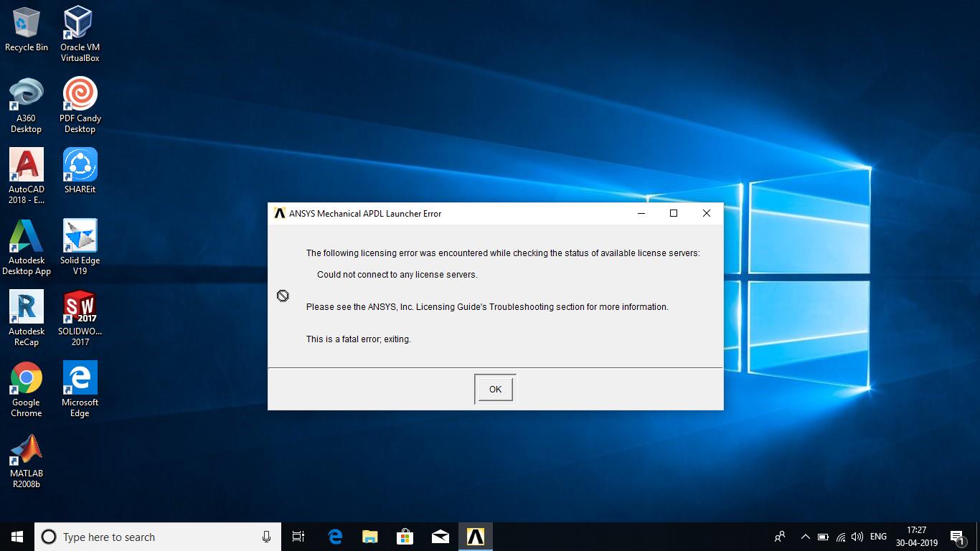This screenshot has width=980, height=551.
Task: Select the A360 Desktop shortcut
Action: (x=27, y=105)
